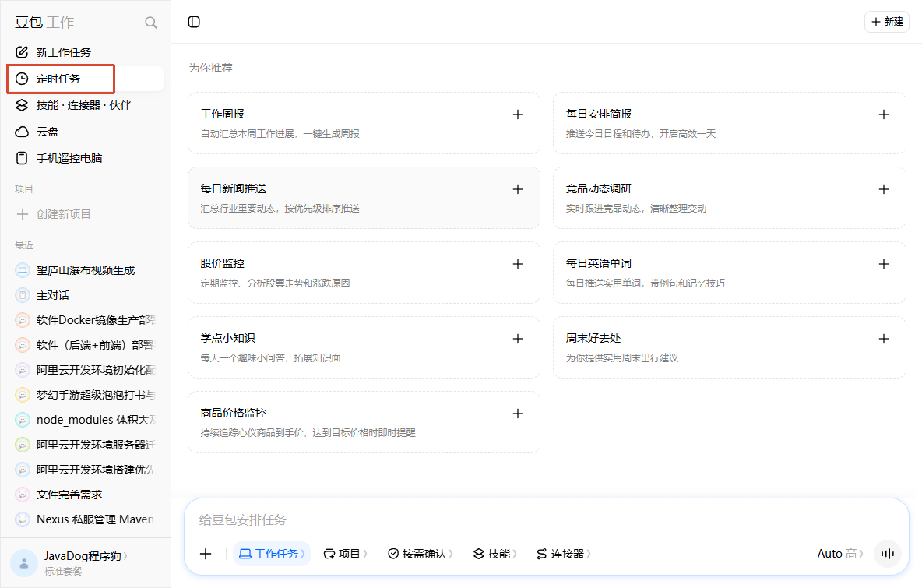
Task: Open the Auto 高 model dropdown
Action: point(839,553)
